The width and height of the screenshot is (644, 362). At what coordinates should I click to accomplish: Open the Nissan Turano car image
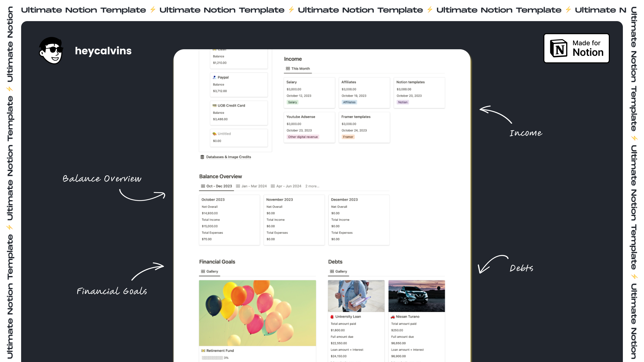click(417, 296)
